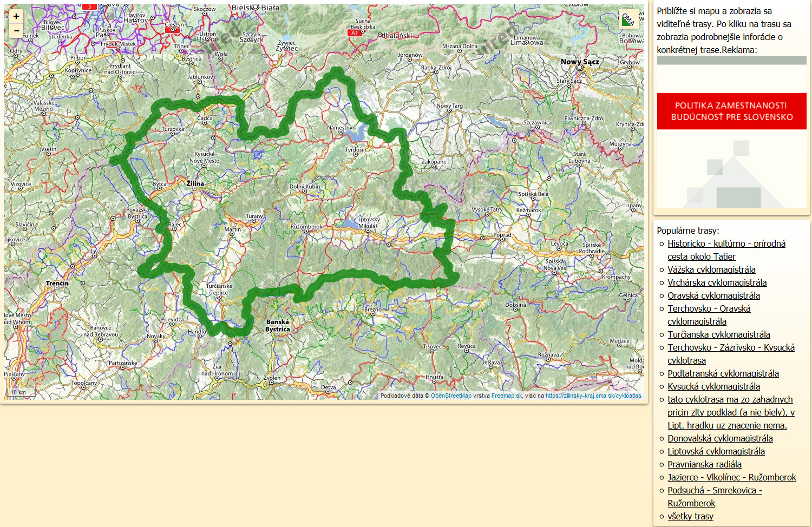Open Liptovská cyklomagistrála route
This screenshot has height=527, width=812.
716,451
